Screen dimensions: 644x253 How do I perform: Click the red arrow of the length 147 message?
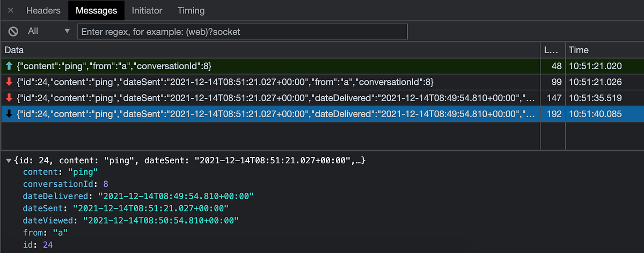pos(9,98)
